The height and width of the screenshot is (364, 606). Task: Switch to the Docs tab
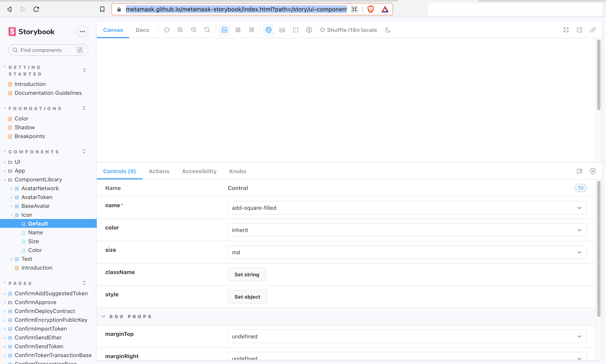pyautogui.click(x=142, y=30)
